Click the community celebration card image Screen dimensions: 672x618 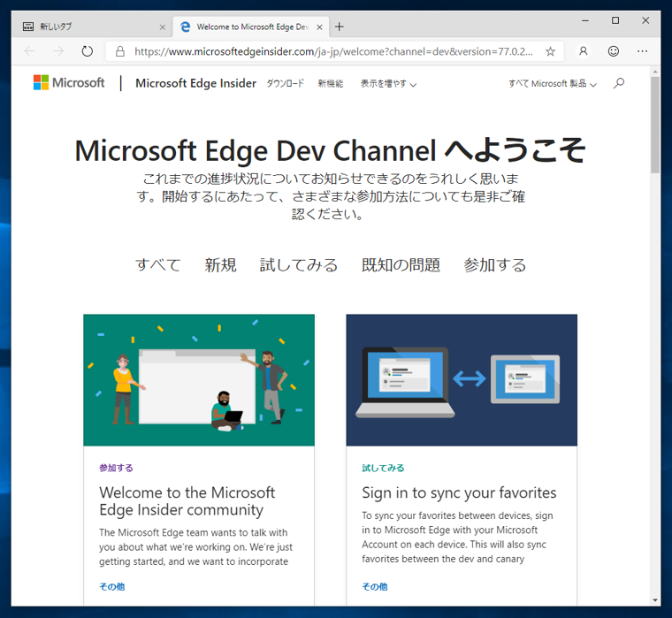[x=199, y=380]
